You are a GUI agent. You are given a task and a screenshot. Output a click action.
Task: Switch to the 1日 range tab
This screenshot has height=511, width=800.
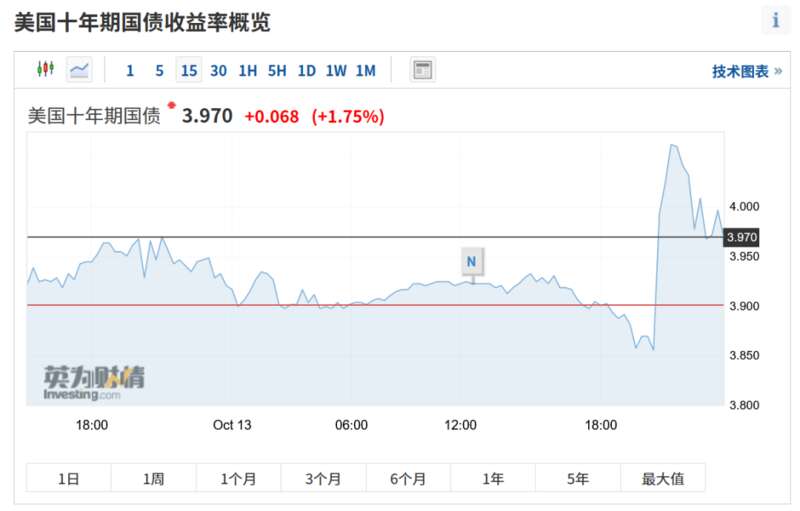tap(68, 478)
